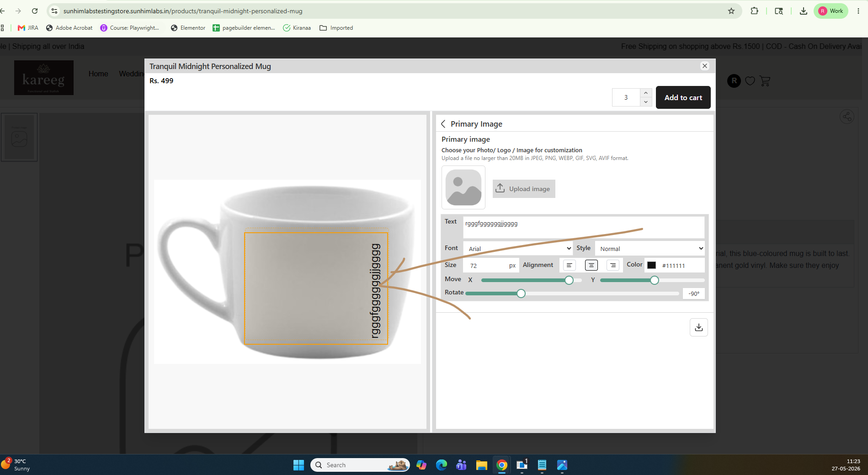This screenshot has width=868, height=475.
Task: Open the taskbar clock and date
Action: point(846,465)
